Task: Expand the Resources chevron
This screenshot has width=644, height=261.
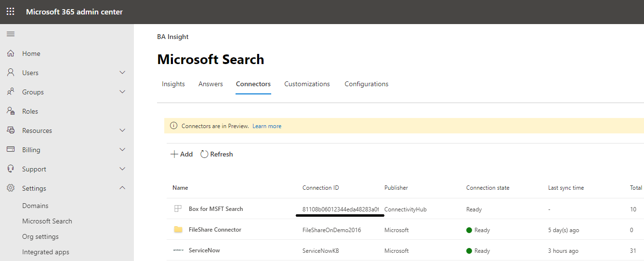Action: point(122,130)
